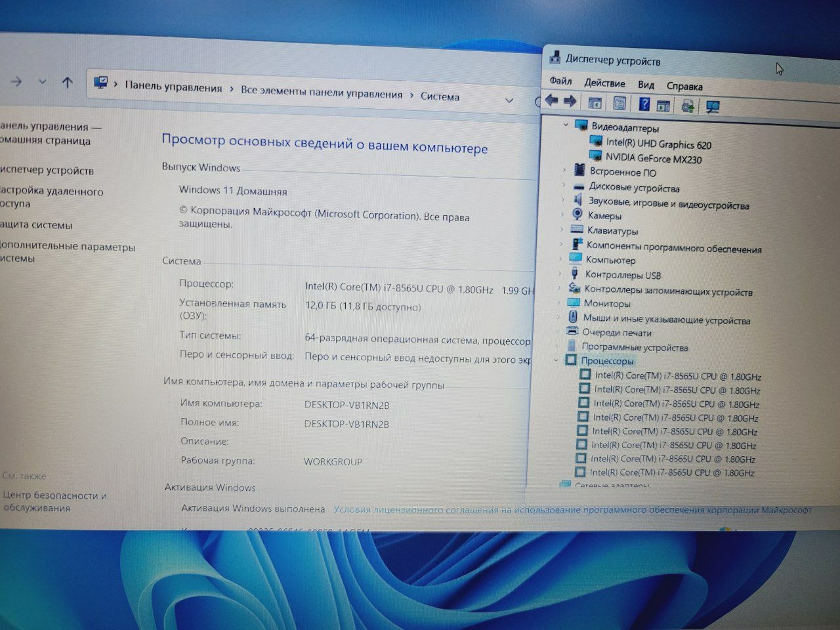Click the WORKGROUP value

pos(333,461)
